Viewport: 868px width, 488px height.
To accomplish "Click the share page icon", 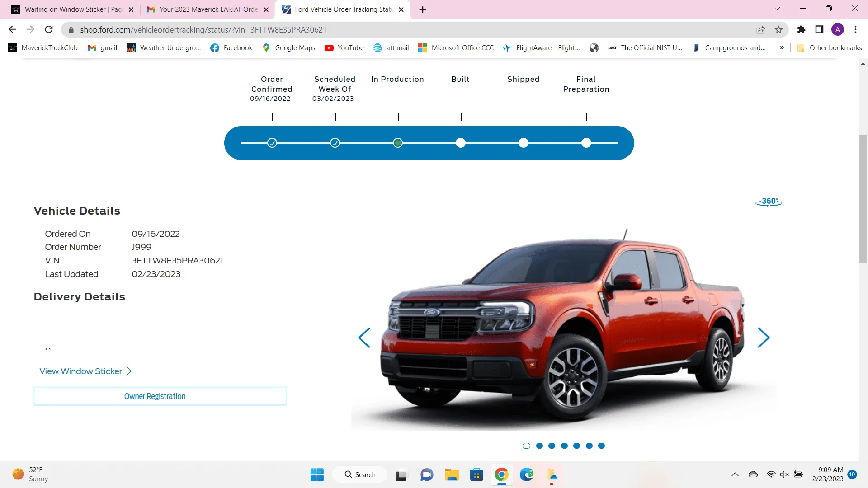I will (760, 30).
